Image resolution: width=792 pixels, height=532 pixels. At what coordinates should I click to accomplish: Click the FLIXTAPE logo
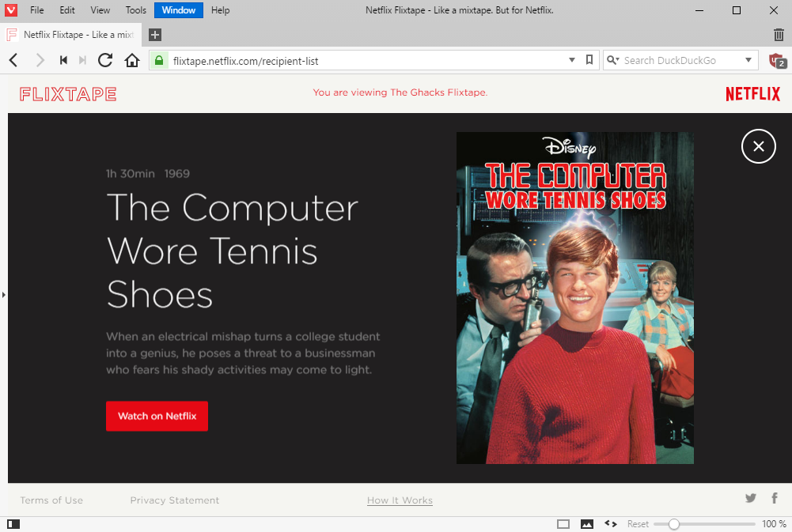pyautogui.click(x=68, y=94)
